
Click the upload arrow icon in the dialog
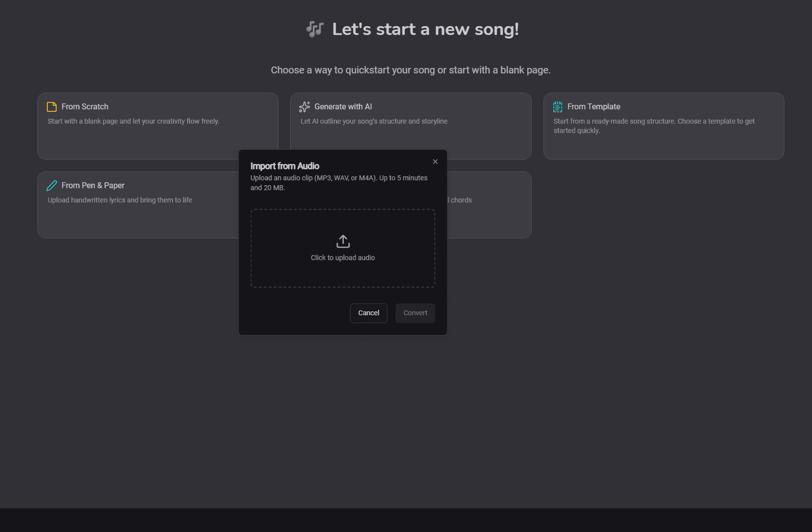[x=342, y=241]
